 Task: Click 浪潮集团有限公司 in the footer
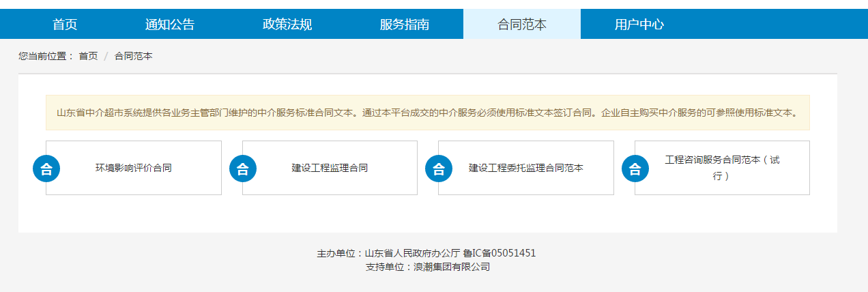pos(452,267)
